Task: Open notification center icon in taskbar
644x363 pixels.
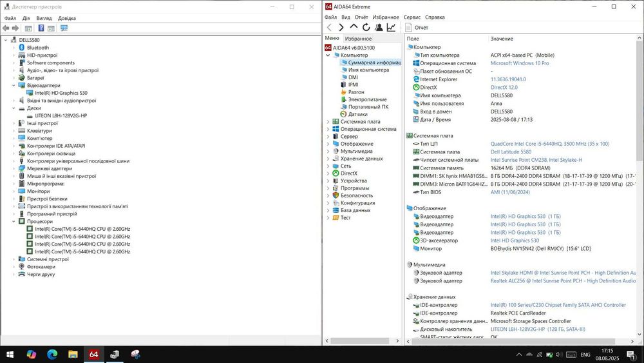Action: tap(631, 355)
